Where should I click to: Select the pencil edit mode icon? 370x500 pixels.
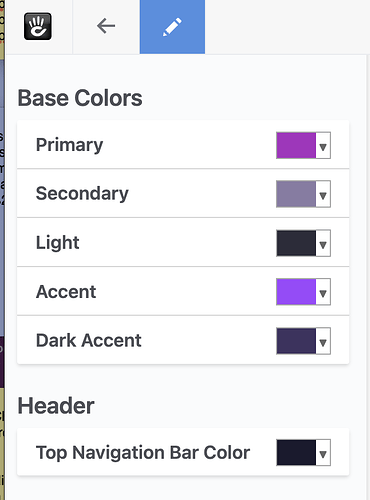172,27
